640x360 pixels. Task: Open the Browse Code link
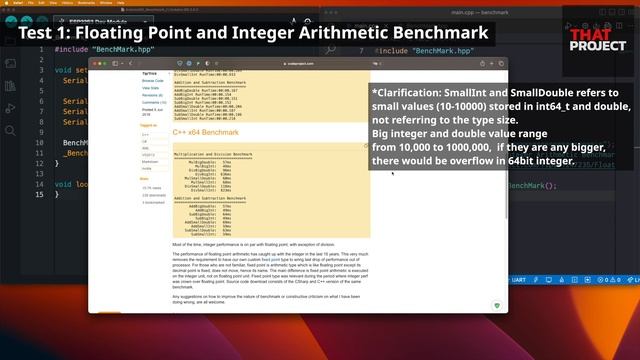coord(153,81)
